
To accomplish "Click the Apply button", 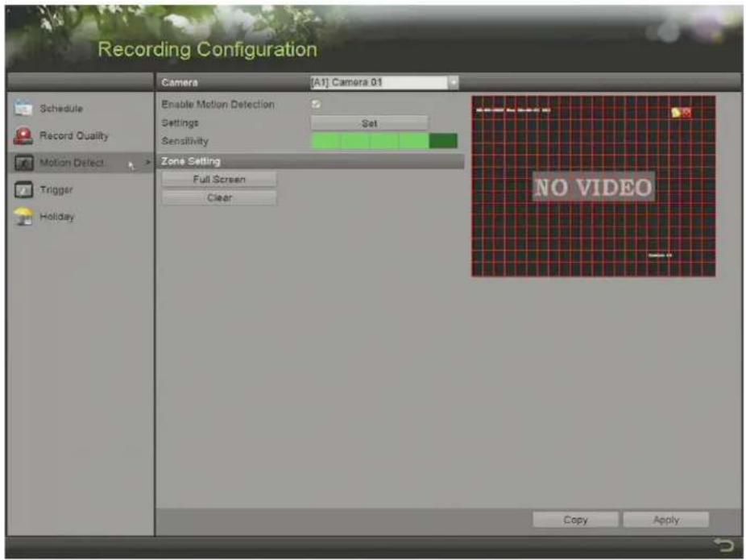I will point(665,520).
